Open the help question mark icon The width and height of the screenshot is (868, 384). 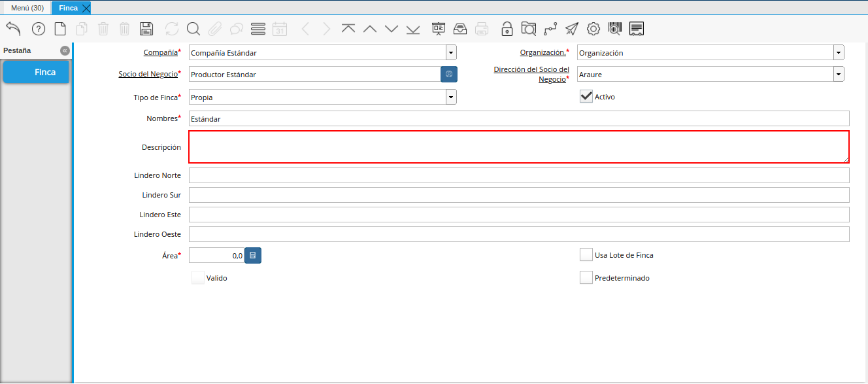[x=39, y=29]
